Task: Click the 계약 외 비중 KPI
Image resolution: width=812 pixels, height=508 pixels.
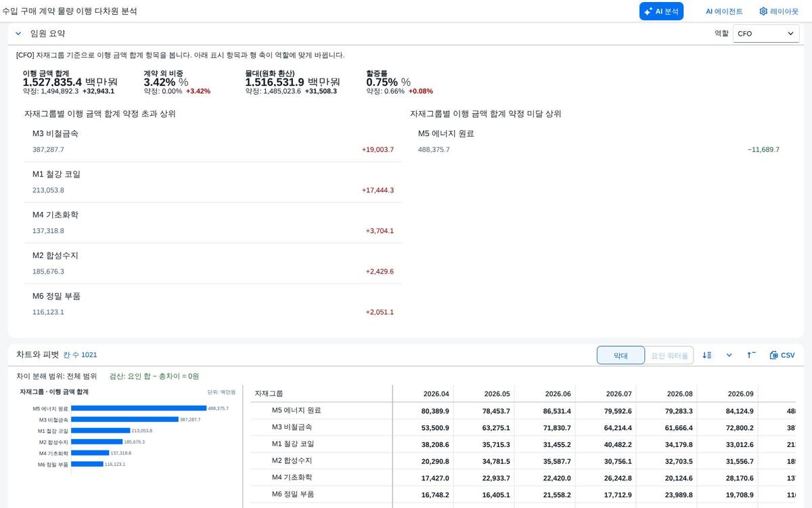Action: [x=177, y=82]
